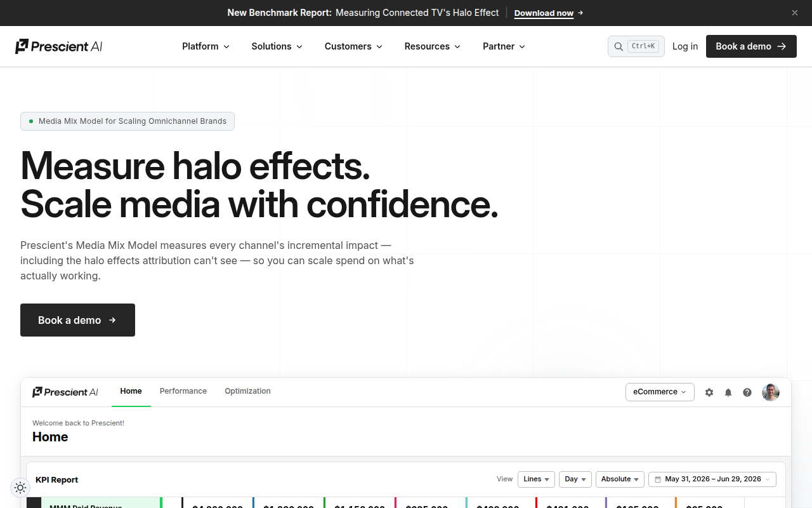Open the notifications bell icon
Viewport: 812px width, 508px height.
(x=728, y=392)
